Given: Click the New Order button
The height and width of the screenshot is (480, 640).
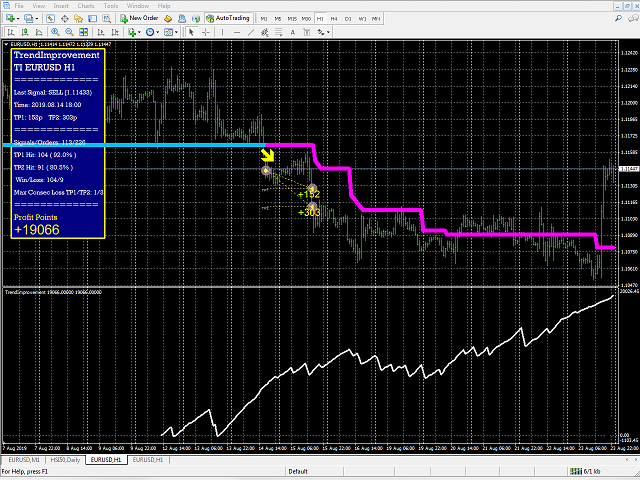Looking at the screenshot, I should (139, 18).
